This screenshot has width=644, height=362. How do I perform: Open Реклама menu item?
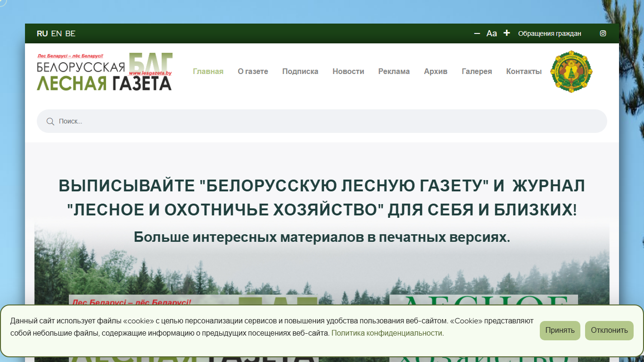394,72
